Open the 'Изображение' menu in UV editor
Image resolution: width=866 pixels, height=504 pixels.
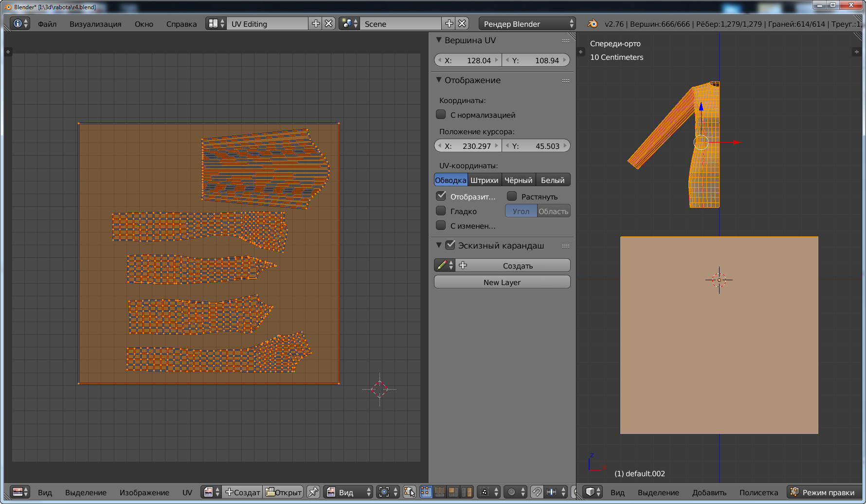[144, 492]
